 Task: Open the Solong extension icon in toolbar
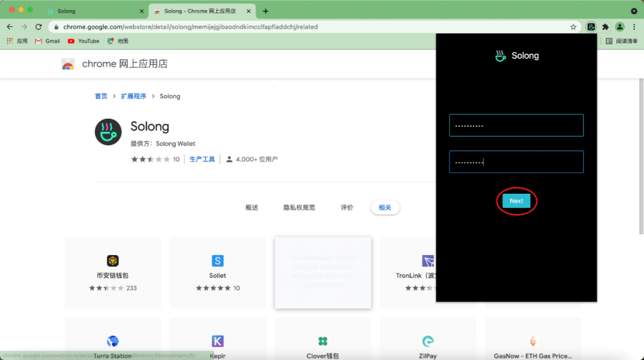coord(591,27)
